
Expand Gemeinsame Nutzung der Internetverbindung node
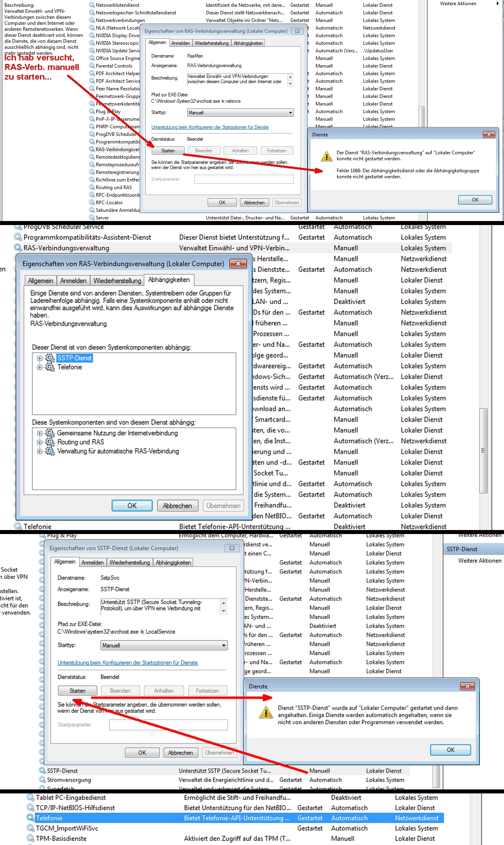click(40, 433)
